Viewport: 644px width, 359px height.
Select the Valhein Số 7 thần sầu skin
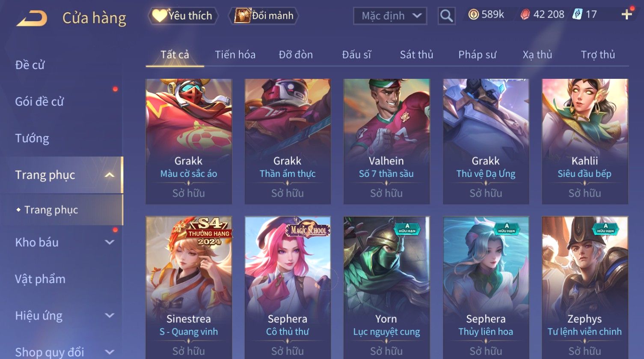click(386, 141)
